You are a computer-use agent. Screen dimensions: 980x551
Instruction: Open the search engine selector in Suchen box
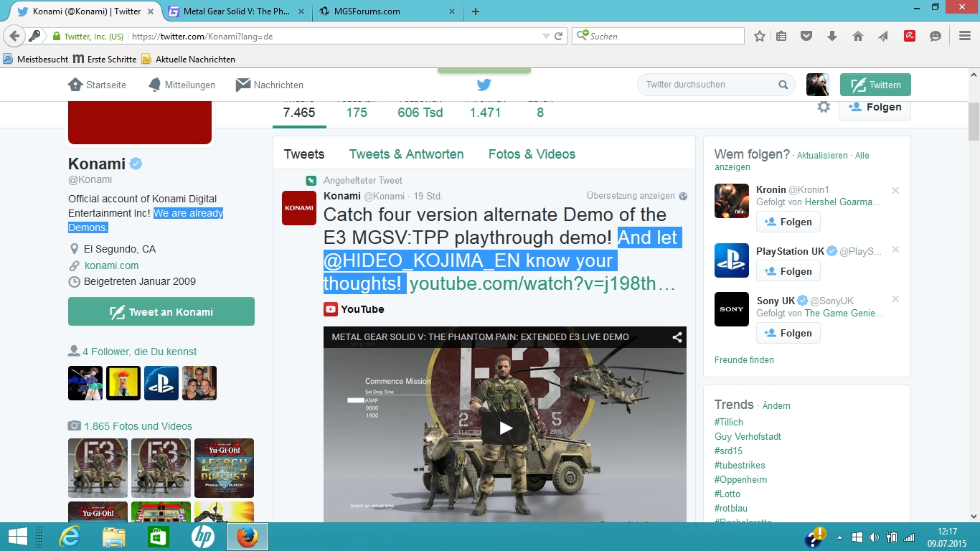coord(583,35)
